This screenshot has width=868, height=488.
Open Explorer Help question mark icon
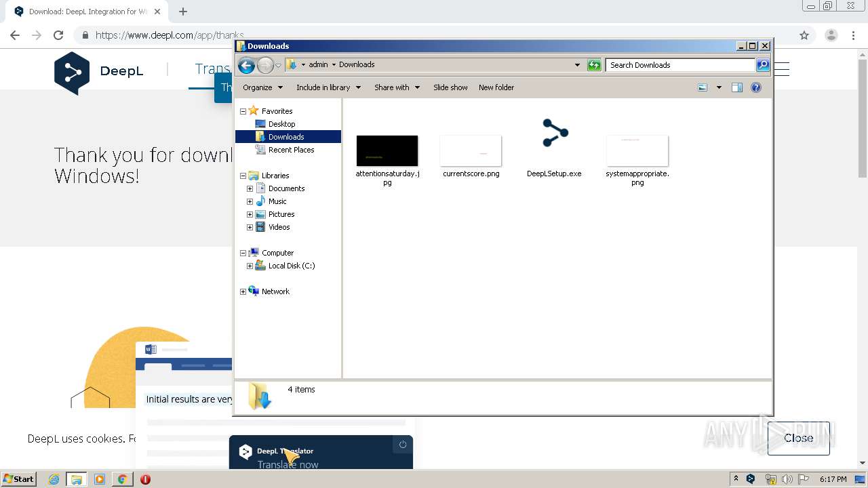(756, 87)
